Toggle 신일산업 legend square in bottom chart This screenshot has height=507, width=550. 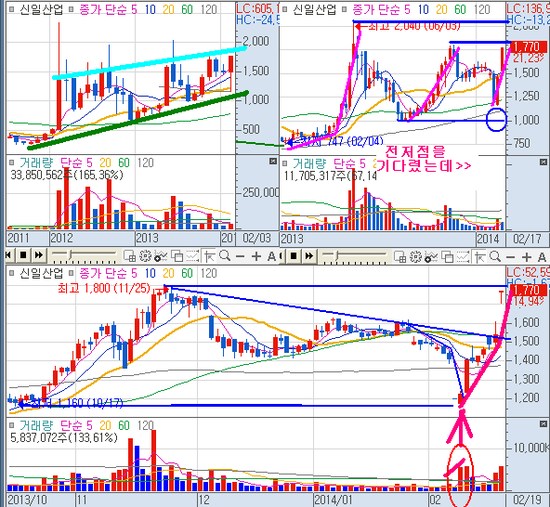click(x=12, y=273)
